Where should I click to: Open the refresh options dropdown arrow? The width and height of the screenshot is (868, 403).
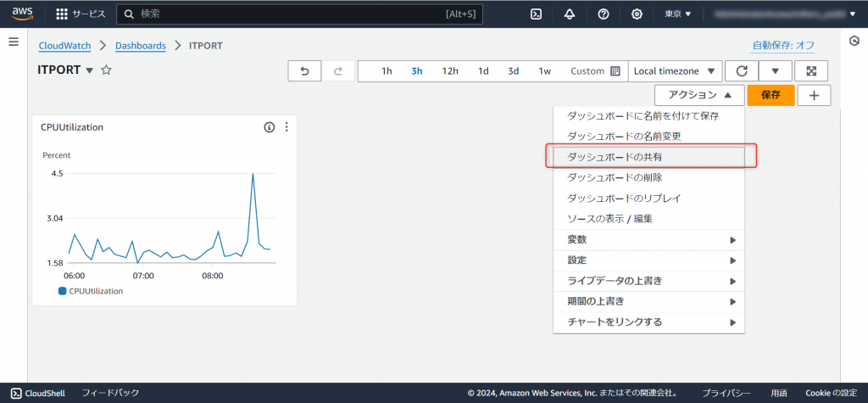[775, 71]
